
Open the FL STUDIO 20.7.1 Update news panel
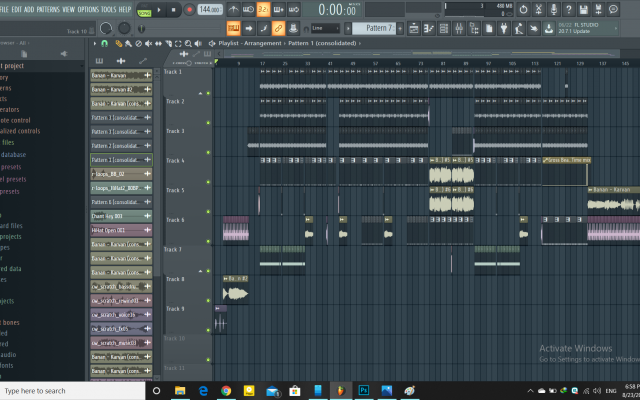587,28
